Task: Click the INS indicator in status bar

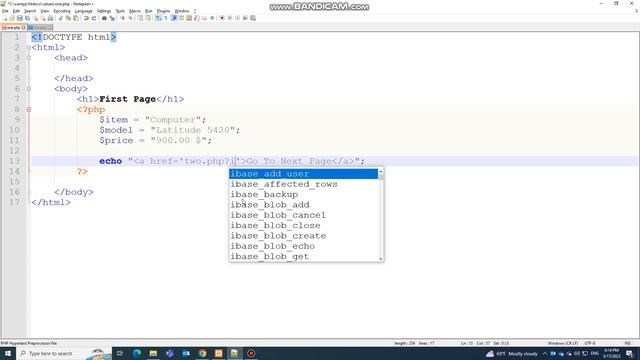Action: click(628, 343)
